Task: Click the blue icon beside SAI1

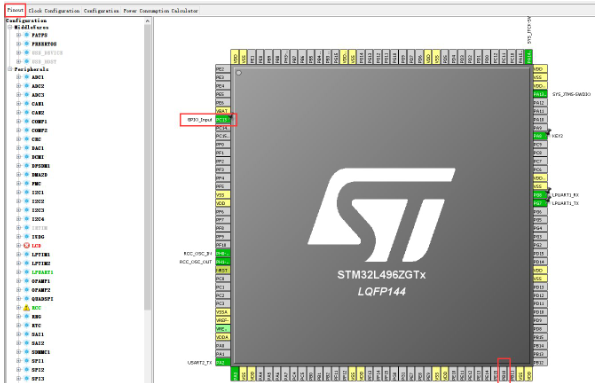Action: (27, 334)
